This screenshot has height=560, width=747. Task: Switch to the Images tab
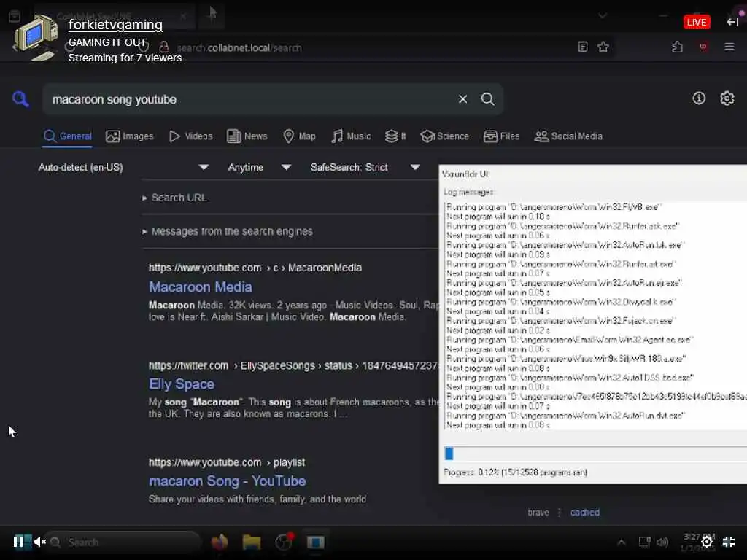[x=130, y=136]
